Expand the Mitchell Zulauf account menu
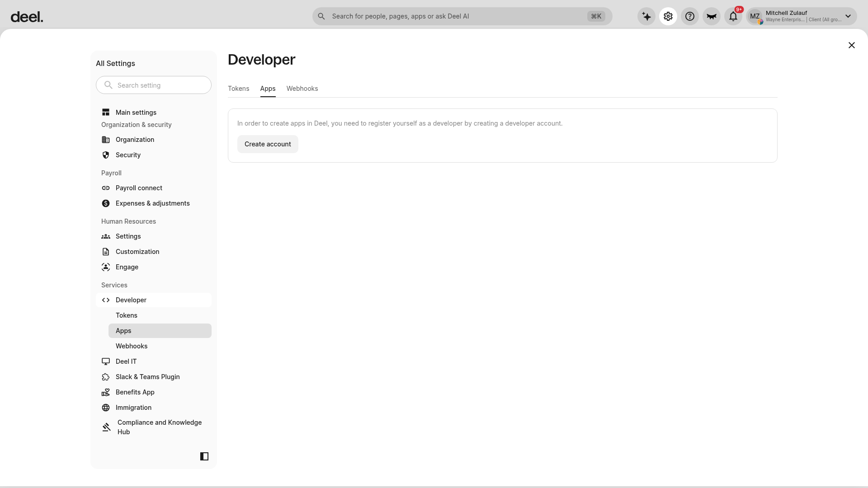 [848, 16]
